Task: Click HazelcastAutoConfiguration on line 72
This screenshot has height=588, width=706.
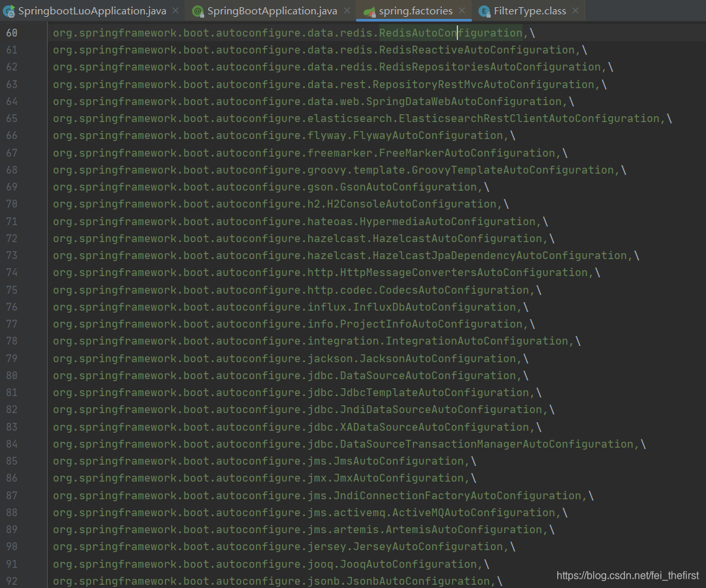Action: [x=457, y=238]
